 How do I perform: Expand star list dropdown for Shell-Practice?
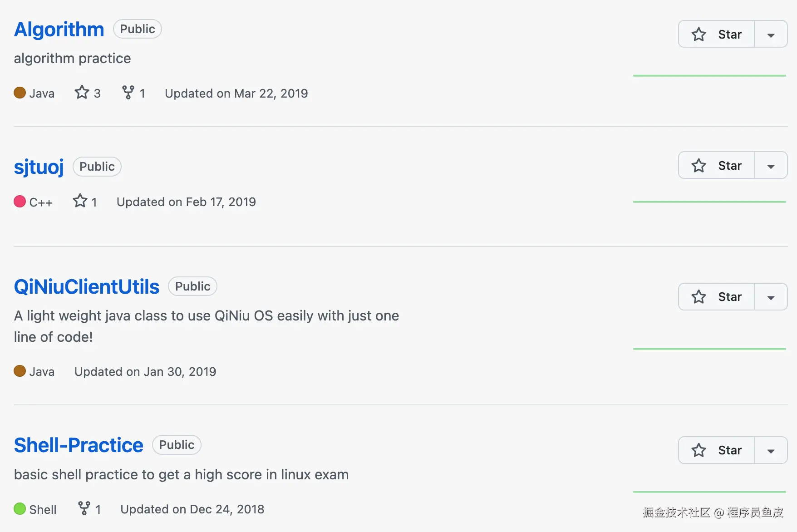click(771, 450)
